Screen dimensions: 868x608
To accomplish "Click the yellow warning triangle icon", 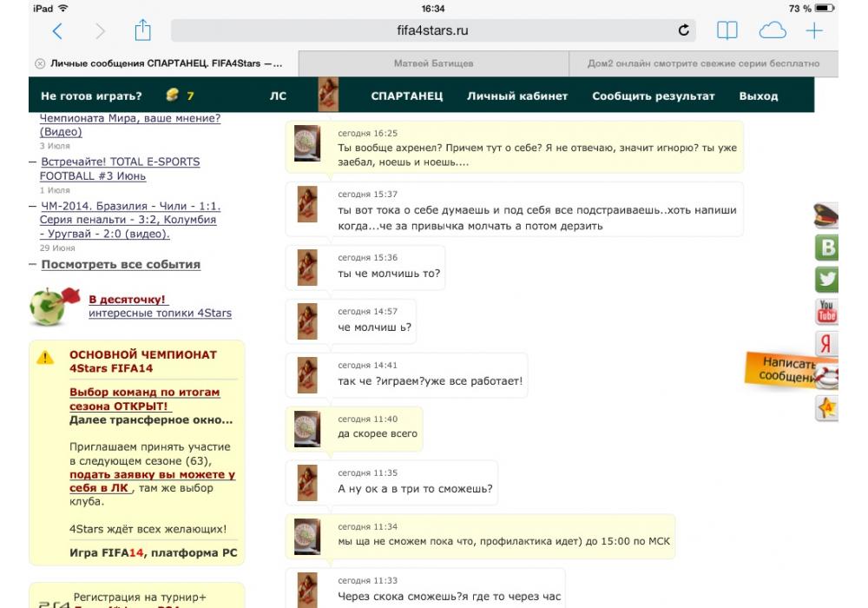I will click(x=45, y=358).
